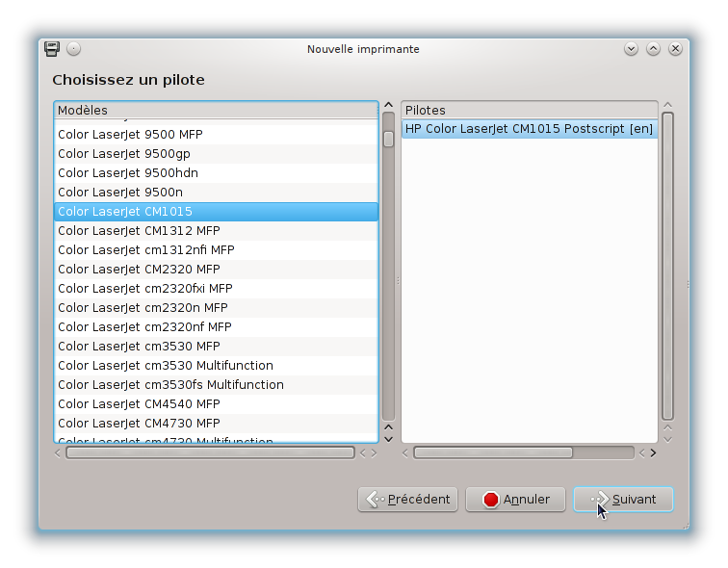Select Color LaserJet cm2320nf MFP
The height and width of the screenshot is (568, 728).
click(216, 327)
